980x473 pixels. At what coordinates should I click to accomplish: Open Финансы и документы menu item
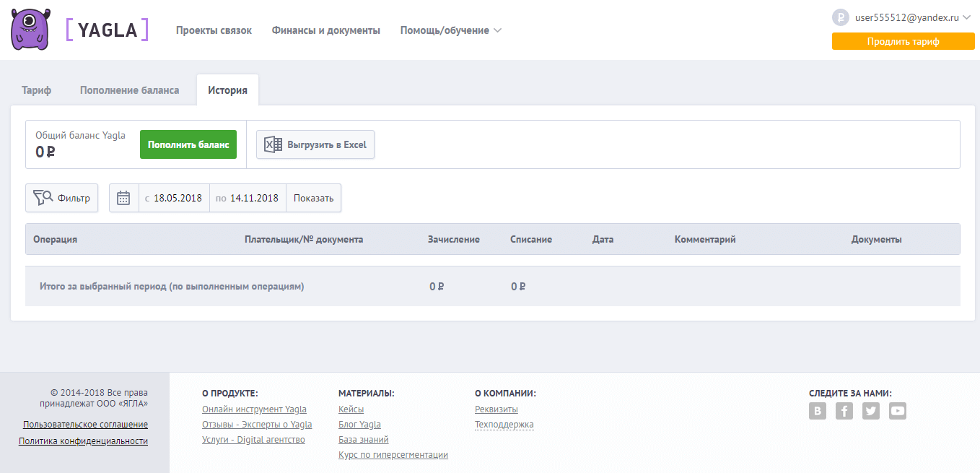[325, 30]
